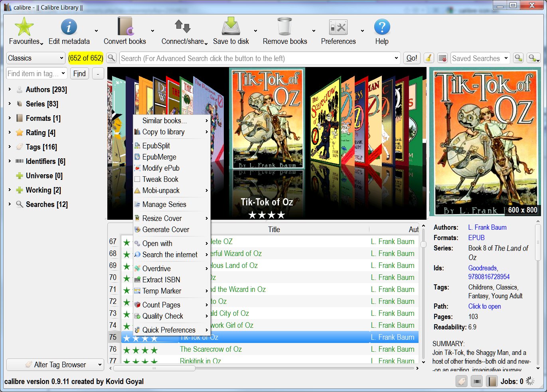
Task: Choose Modify ePub in the context menu
Action: [172, 168]
